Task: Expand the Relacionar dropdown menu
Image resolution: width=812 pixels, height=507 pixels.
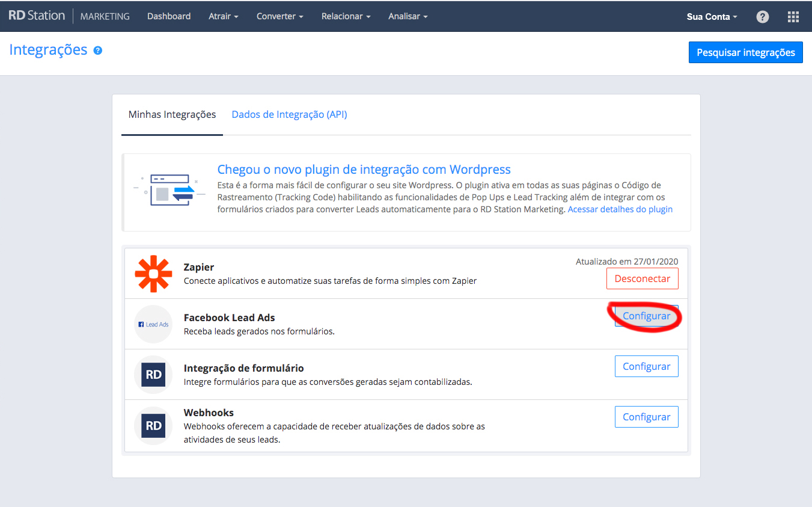Action: [346, 16]
